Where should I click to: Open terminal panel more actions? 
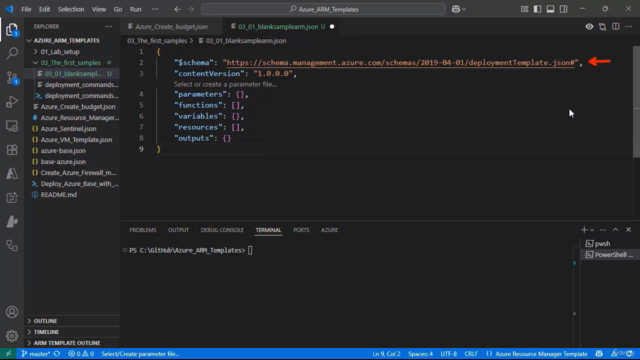pyautogui.click(x=603, y=230)
